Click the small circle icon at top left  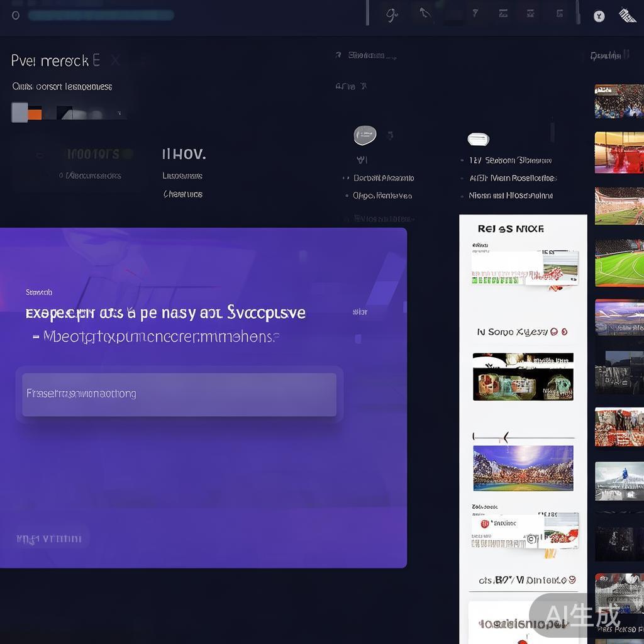(x=16, y=15)
